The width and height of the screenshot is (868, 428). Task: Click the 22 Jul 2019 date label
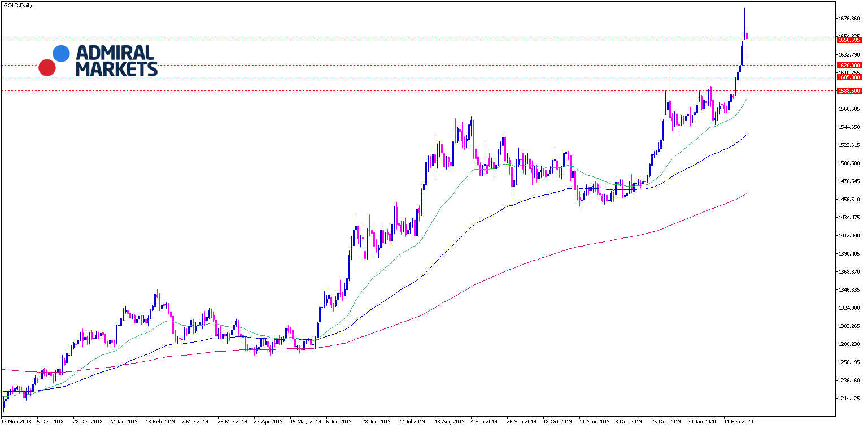[x=412, y=422]
